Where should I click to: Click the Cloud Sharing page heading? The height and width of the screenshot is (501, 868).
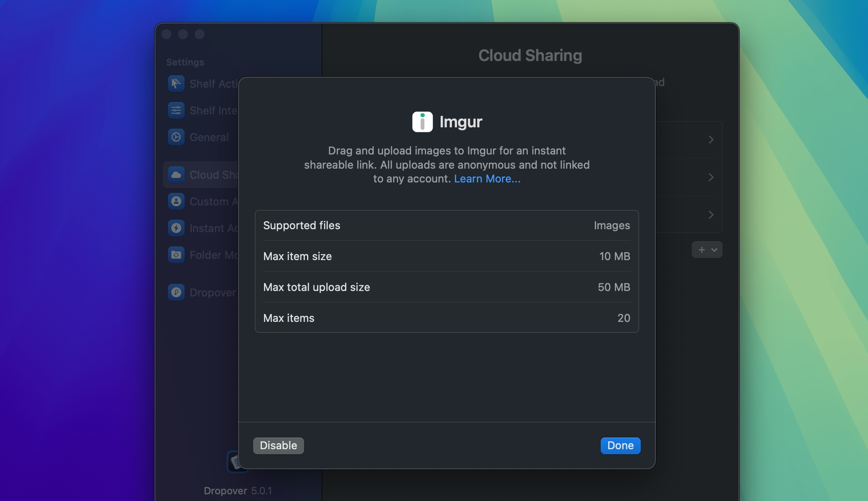coord(530,56)
